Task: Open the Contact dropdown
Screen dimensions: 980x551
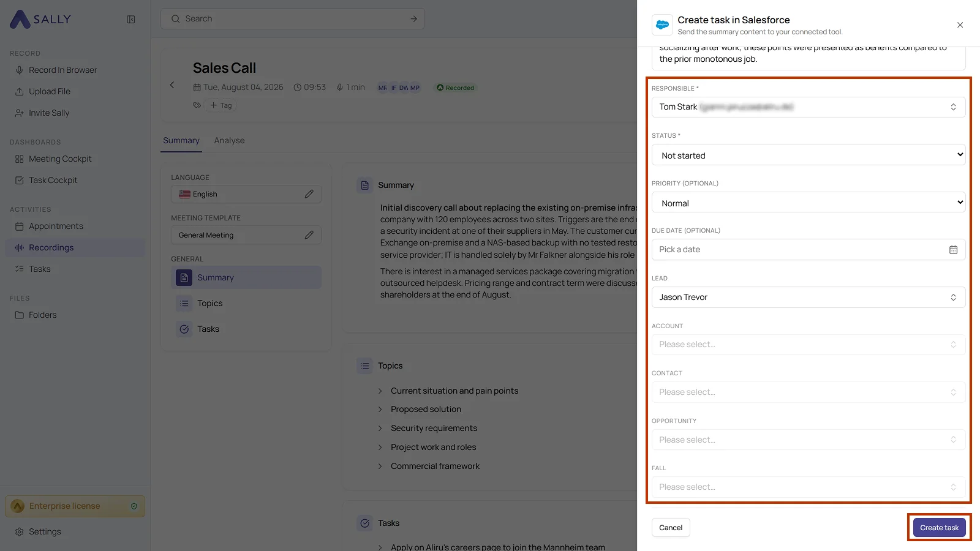Action: pyautogui.click(x=809, y=392)
